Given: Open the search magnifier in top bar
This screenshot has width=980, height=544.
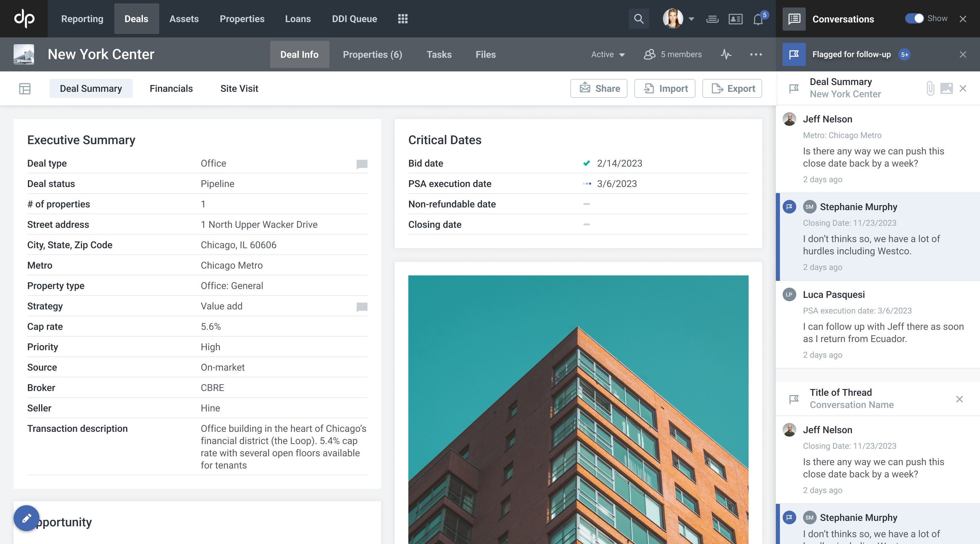Looking at the screenshot, I should tap(639, 19).
